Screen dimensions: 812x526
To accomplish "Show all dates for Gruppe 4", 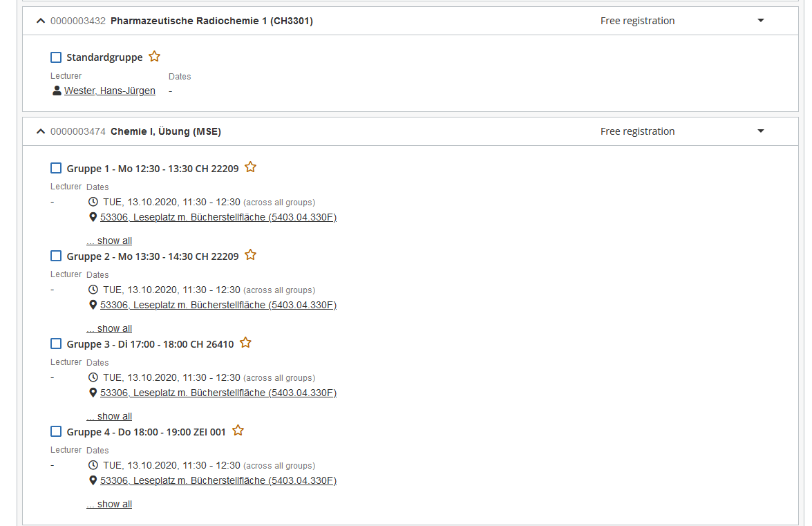I will click(109, 504).
